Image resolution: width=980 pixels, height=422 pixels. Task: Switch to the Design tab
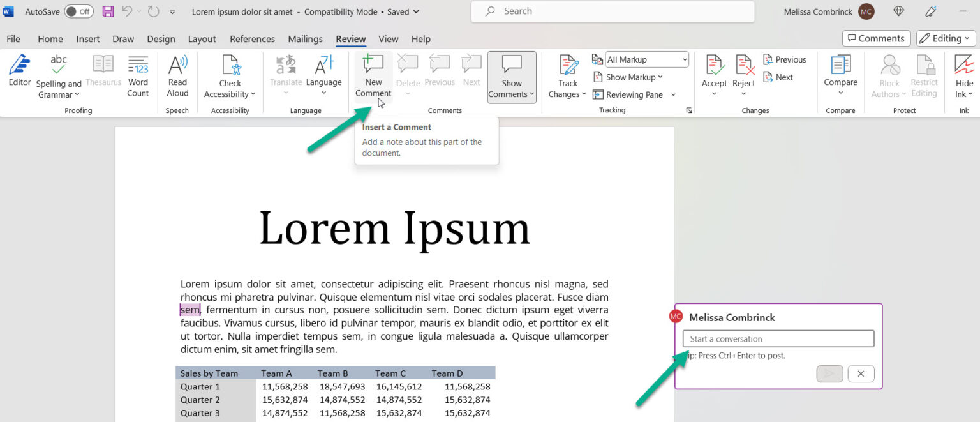[x=161, y=39]
